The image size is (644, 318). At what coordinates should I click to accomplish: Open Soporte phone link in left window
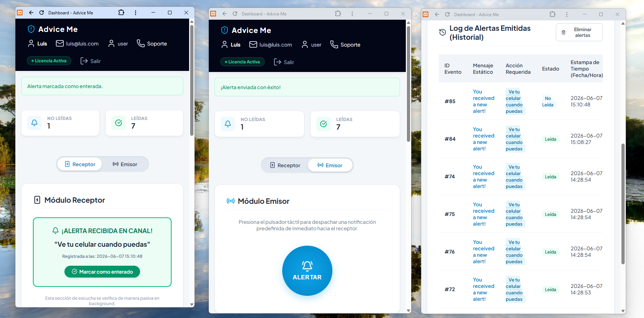(x=152, y=44)
